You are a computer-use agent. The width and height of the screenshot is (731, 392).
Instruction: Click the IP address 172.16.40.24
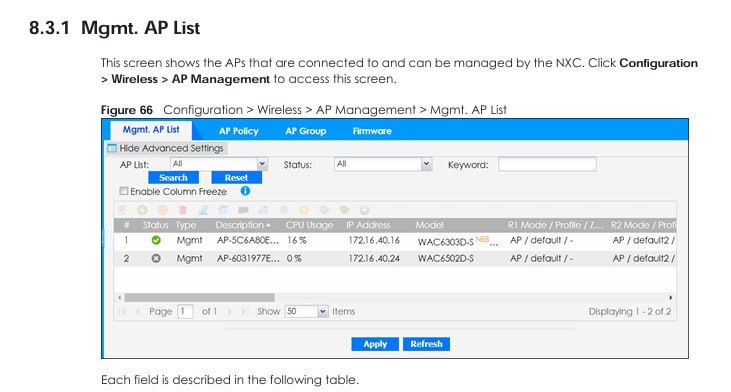(x=374, y=258)
